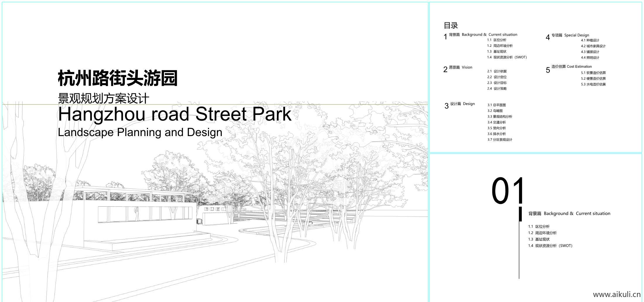Click the entry "3.2 鸟瞰图"
This screenshot has height=302, width=644.
click(x=495, y=111)
